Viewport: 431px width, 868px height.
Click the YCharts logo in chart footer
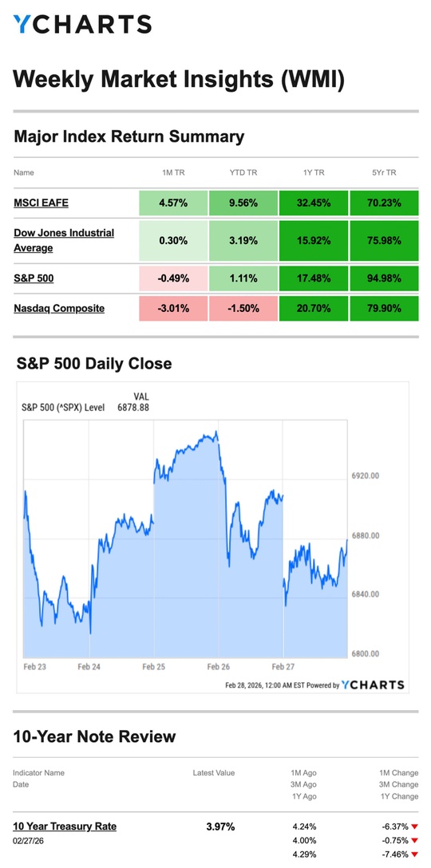coord(373,685)
